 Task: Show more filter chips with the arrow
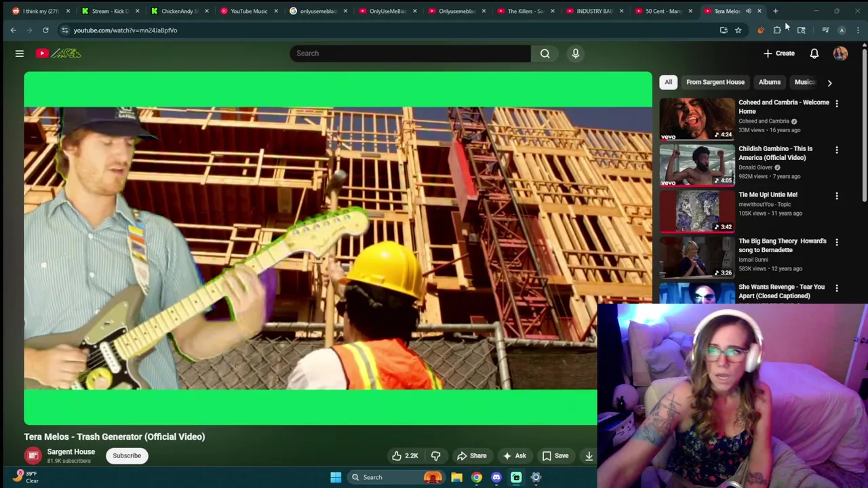click(829, 83)
